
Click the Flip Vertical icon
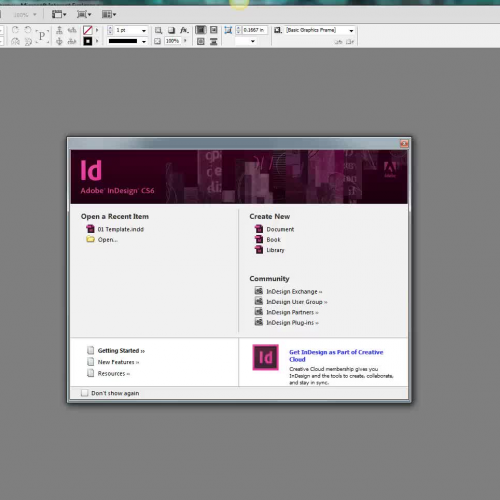click(x=28, y=41)
